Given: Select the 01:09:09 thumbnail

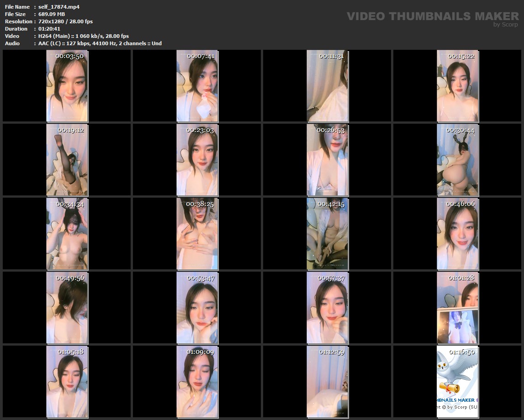Looking at the screenshot, I should coord(197,382).
